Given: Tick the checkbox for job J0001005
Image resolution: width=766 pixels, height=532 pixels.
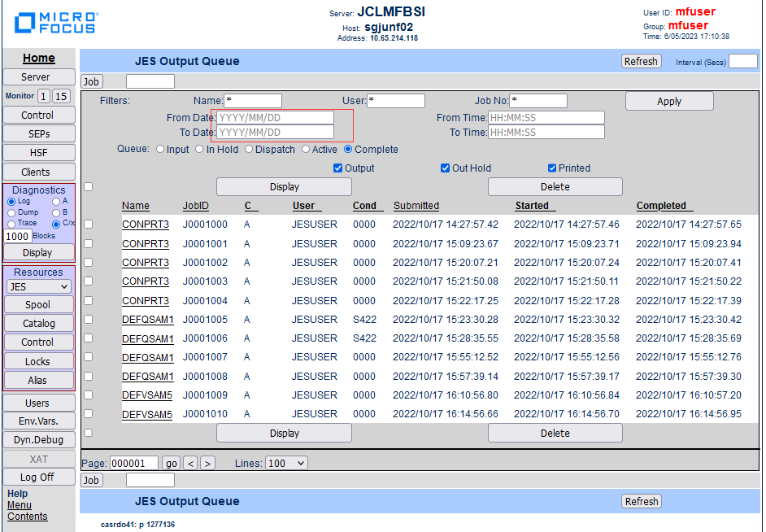Looking at the screenshot, I should (89, 320).
